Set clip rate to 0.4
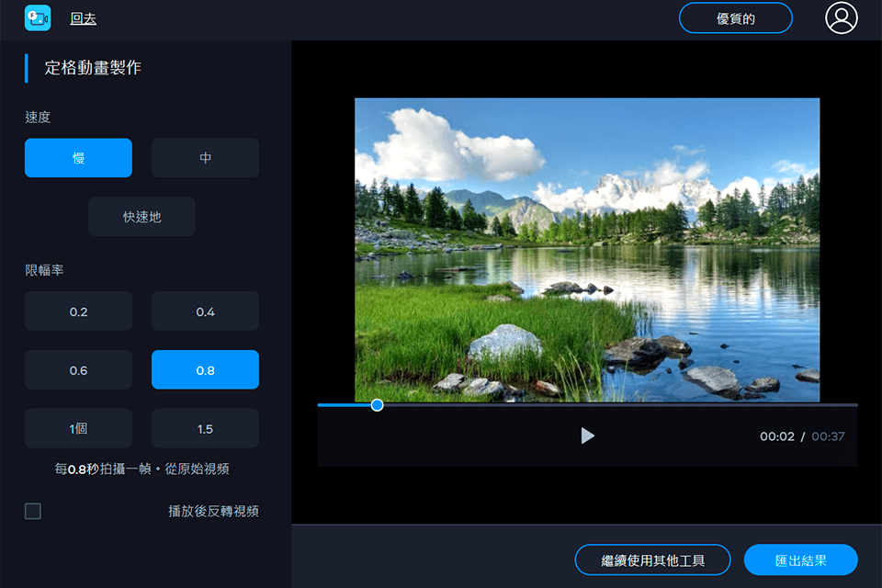Image resolution: width=882 pixels, height=588 pixels. click(x=205, y=311)
